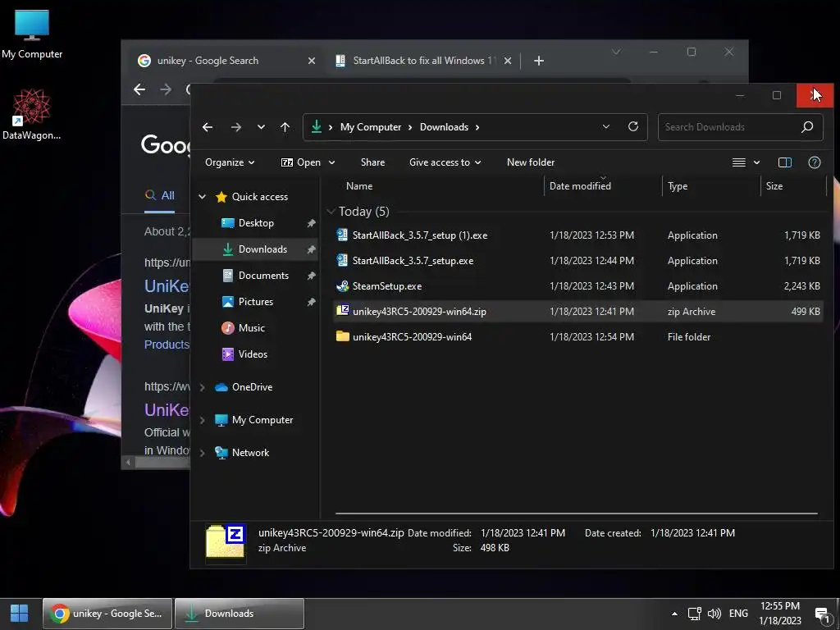Create a New folder

(x=531, y=162)
